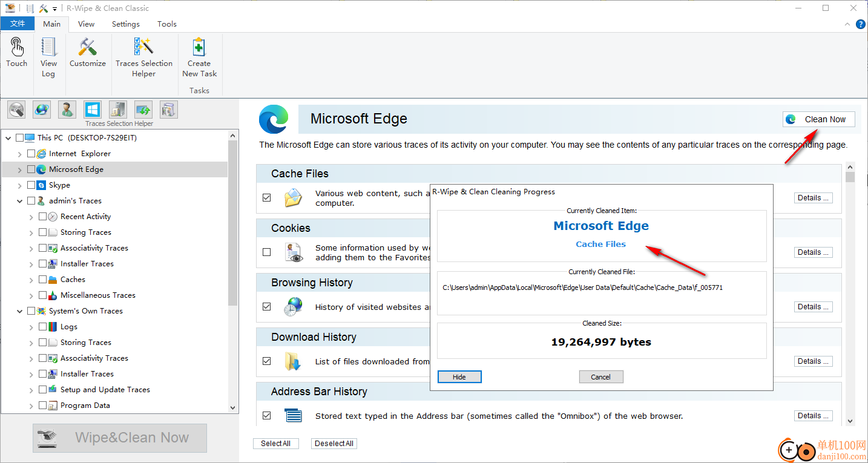Hide the cleaning progress dialog
This screenshot has height=463, width=868.
[x=459, y=377]
